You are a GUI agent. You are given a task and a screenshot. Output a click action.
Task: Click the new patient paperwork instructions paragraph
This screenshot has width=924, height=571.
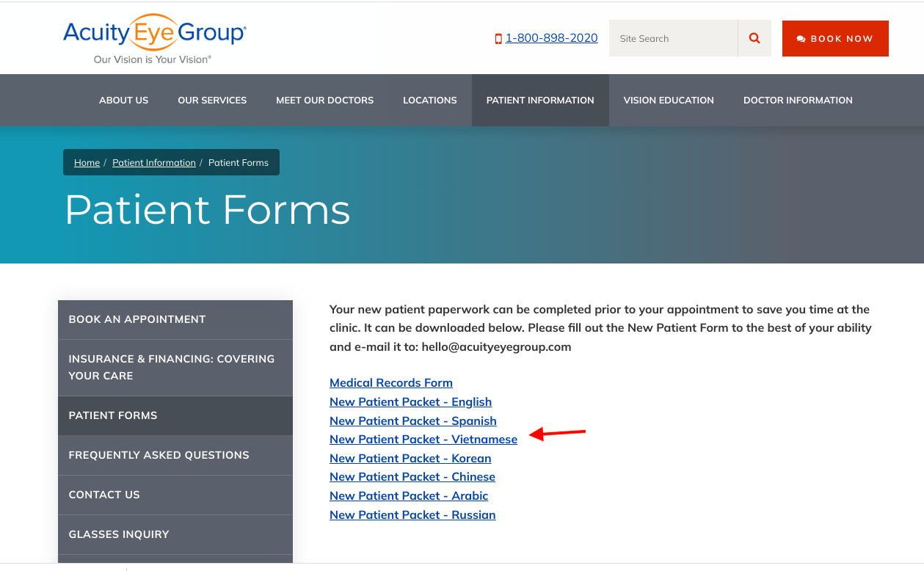pos(600,328)
